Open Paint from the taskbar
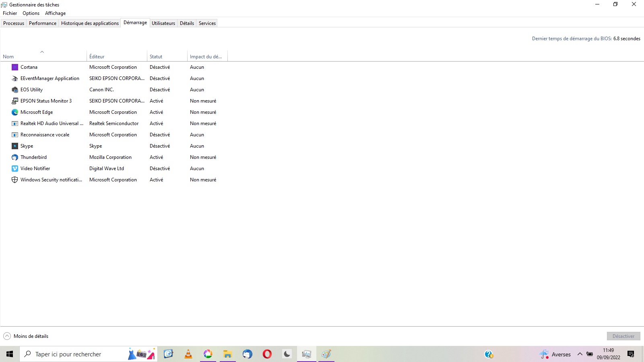 (x=326, y=354)
